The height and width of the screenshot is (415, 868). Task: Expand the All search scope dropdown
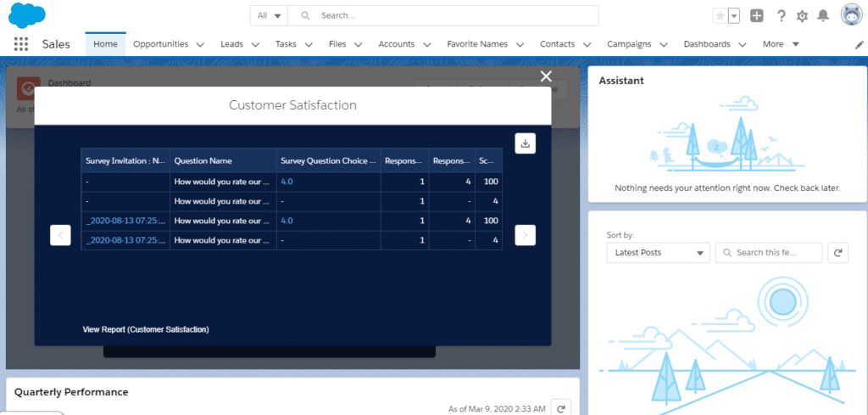[270, 15]
